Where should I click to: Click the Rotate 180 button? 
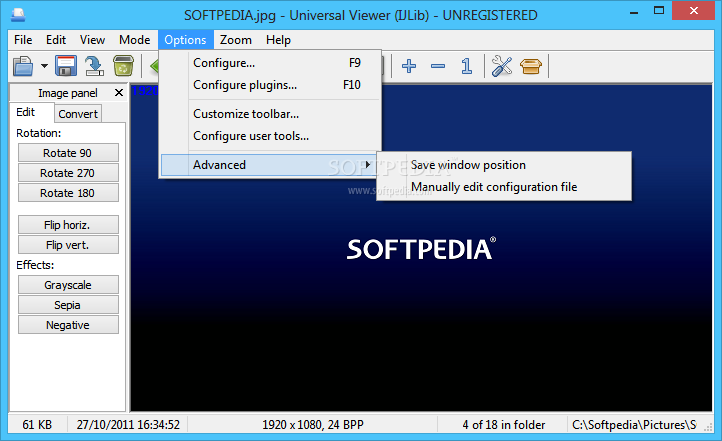click(68, 193)
